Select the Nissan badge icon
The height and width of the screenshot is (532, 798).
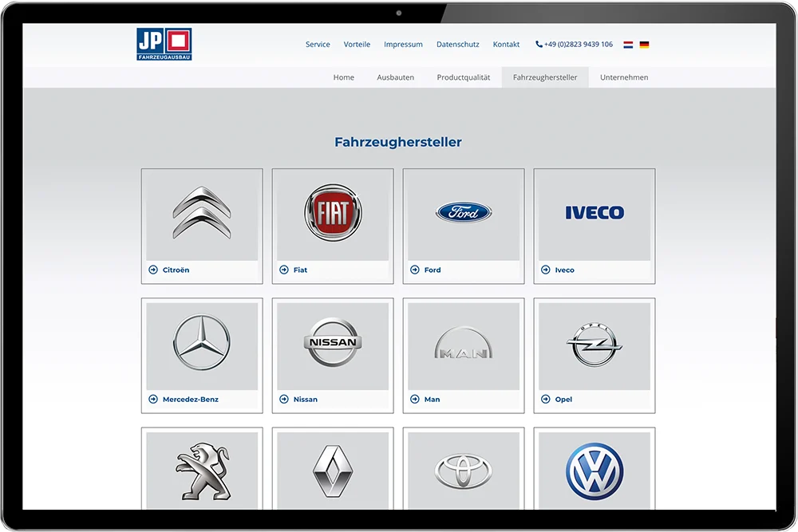click(x=332, y=343)
